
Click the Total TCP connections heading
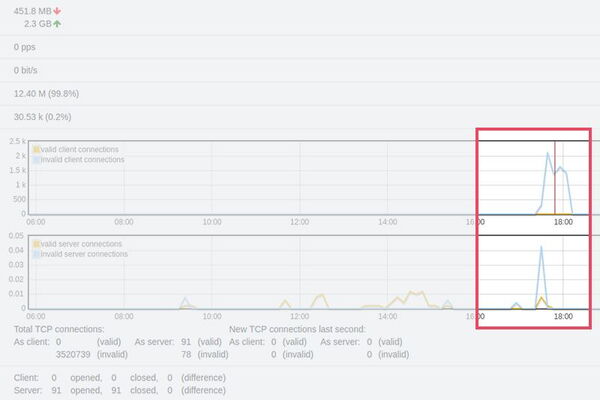click(x=59, y=329)
